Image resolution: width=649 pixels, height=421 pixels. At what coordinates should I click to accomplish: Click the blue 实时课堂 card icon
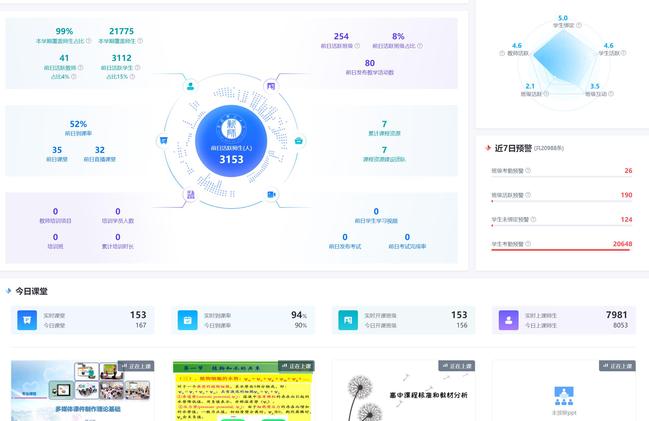coord(27,320)
